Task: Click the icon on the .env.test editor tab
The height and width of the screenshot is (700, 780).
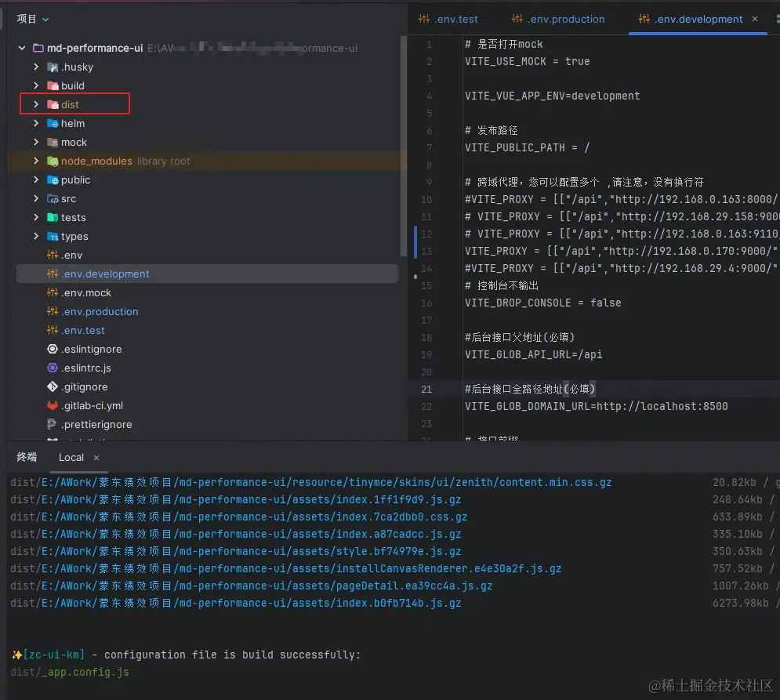Action: [x=424, y=19]
